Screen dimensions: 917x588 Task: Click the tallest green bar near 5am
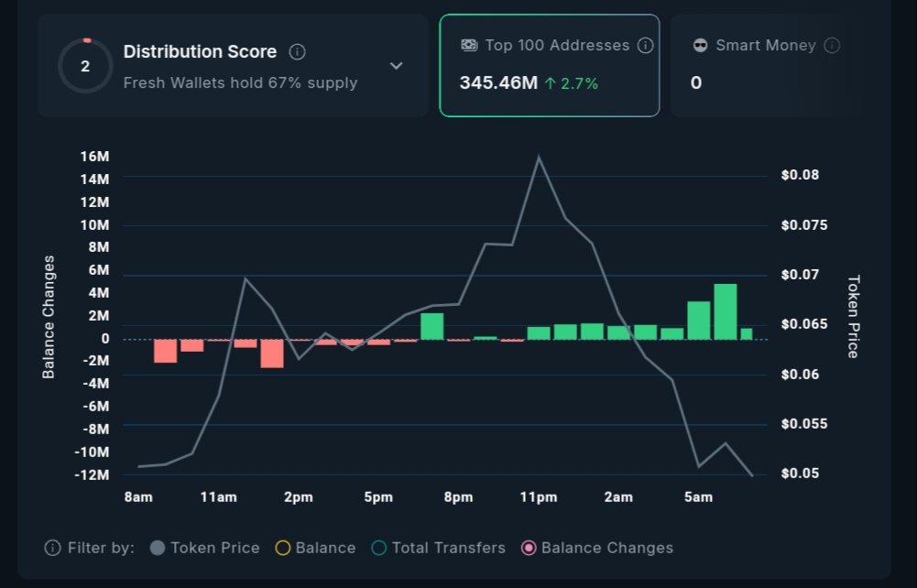coord(726,311)
